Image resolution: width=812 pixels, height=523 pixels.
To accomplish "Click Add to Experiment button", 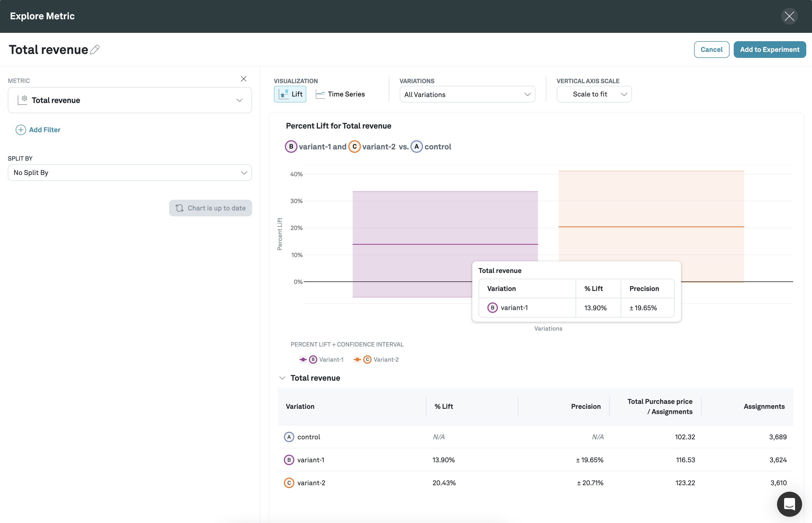I will [769, 50].
